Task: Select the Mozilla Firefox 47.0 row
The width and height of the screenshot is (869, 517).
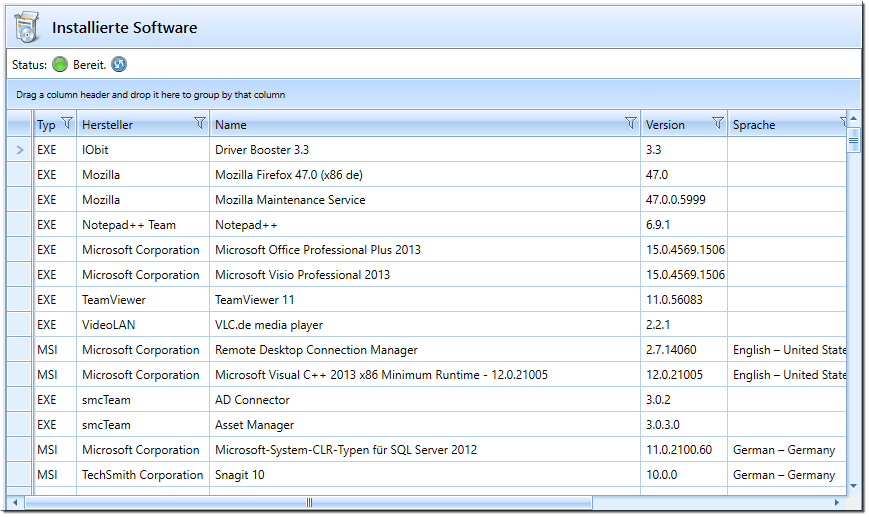Action: (427, 175)
